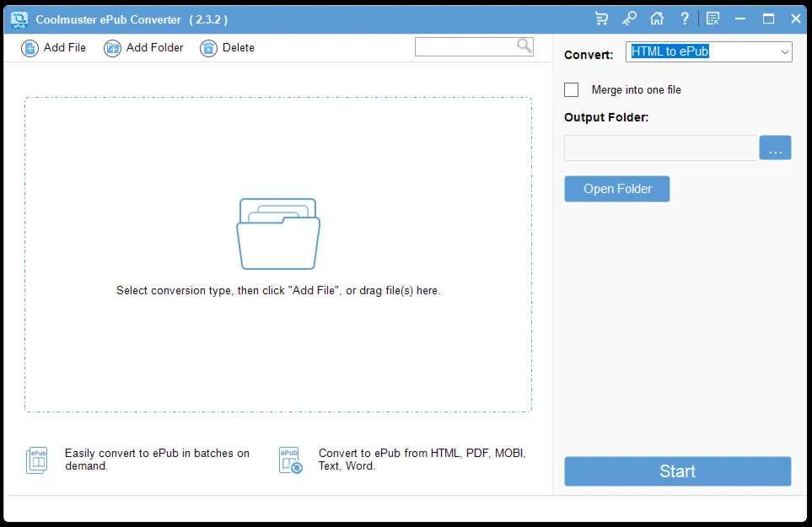
Task: Click 'Convert to ePub from HTML, PDF' text
Action: click(422, 460)
